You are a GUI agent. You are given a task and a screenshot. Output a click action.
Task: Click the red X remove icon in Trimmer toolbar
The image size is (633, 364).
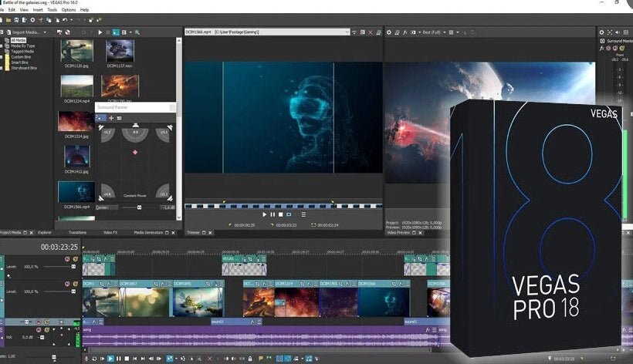(x=371, y=32)
